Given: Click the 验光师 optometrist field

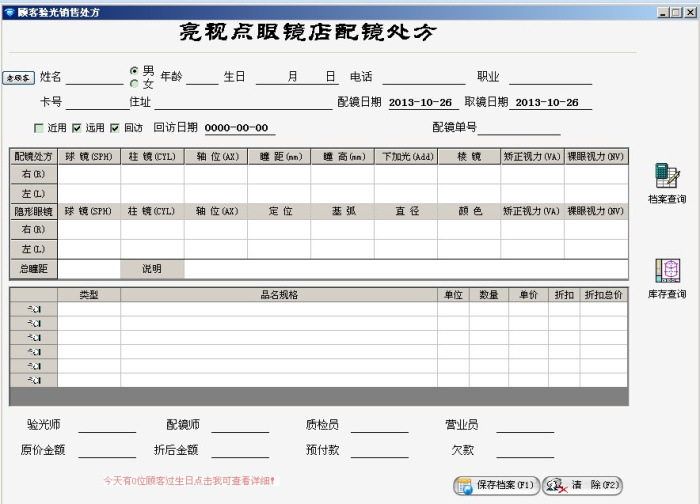Looking at the screenshot, I should coord(107,425).
